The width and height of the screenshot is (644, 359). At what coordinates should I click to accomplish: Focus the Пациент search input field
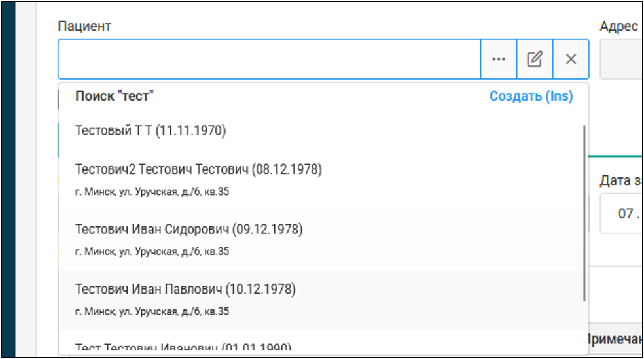pyautogui.click(x=269, y=60)
